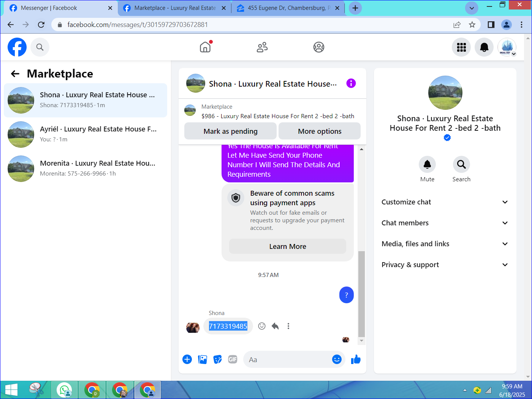Screen dimensions: 532x399
Task: Show hidden system tray icons arrow
Action: [465, 390]
